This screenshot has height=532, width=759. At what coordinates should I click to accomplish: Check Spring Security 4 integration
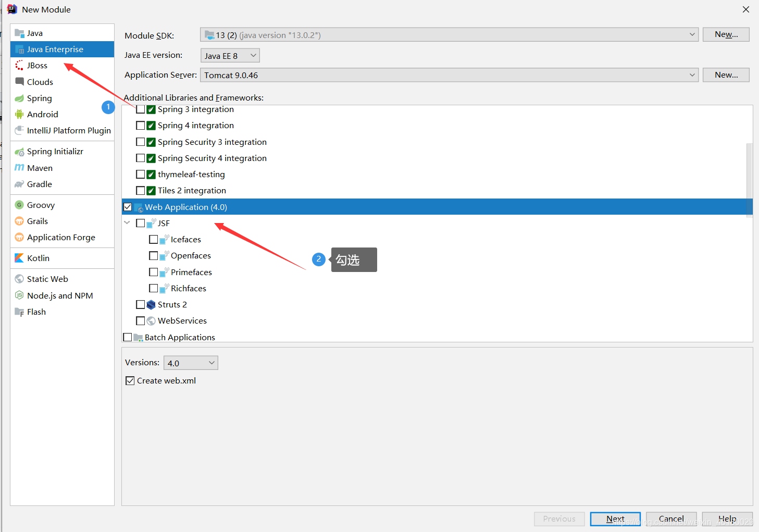[141, 158]
